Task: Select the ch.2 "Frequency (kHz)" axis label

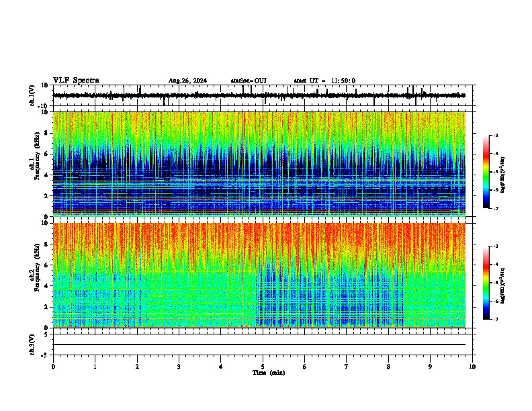Action: click(x=37, y=267)
